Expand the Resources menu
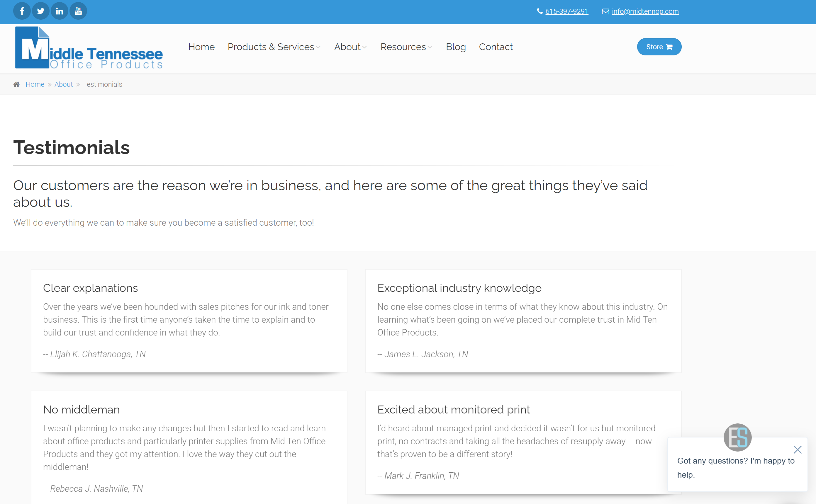 coord(406,47)
